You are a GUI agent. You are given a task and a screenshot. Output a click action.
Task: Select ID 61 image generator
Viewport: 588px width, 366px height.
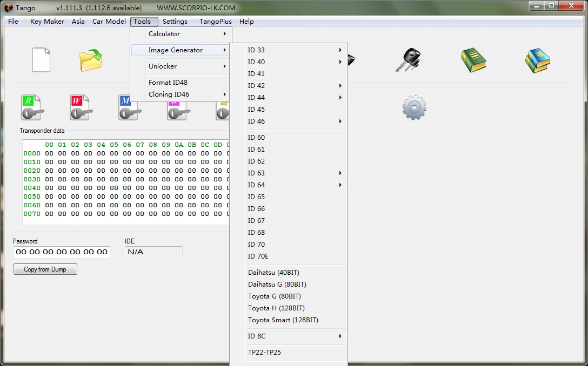[x=289, y=149]
